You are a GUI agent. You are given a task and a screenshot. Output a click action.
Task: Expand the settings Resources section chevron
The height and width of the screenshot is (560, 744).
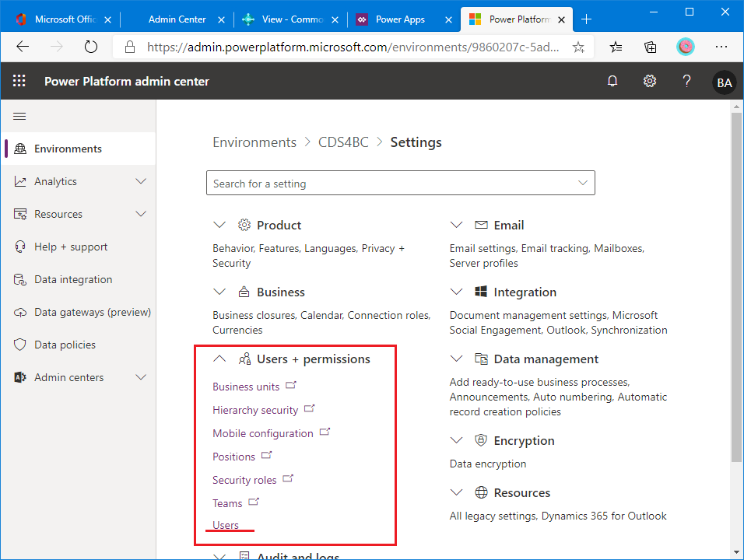(x=456, y=492)
